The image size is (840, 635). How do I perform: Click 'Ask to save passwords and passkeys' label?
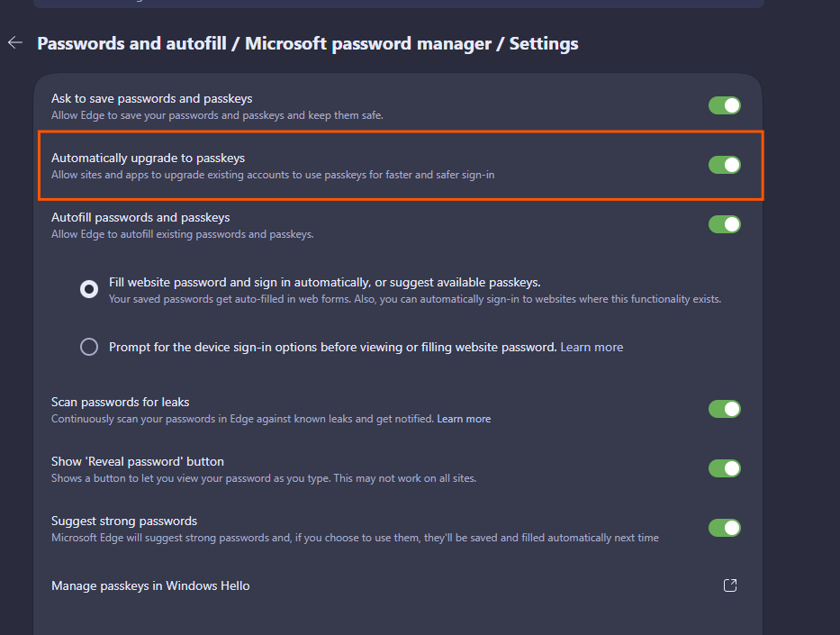tap(151, 98)
